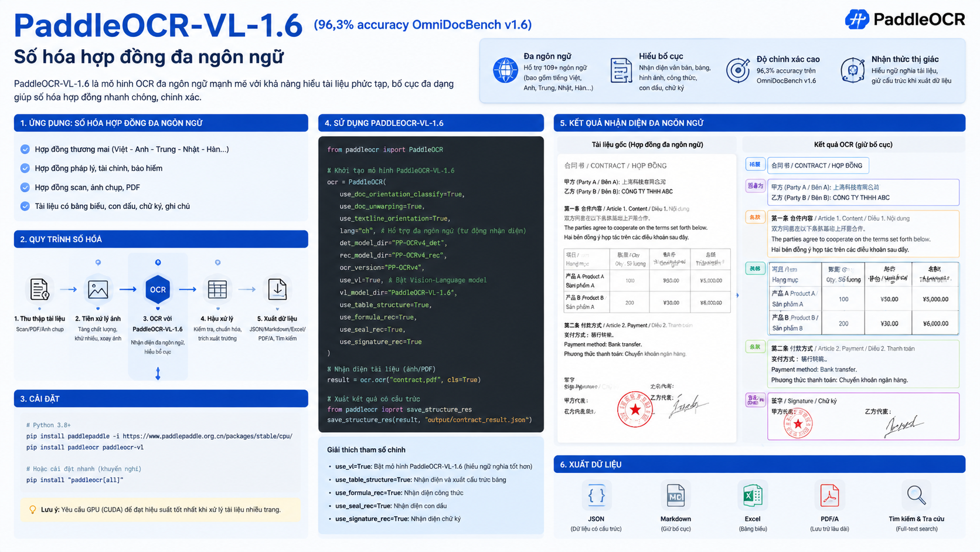Click the PaddleOCR-VL-1.6 main title
The image size is (980, 552).
(158, 25)
